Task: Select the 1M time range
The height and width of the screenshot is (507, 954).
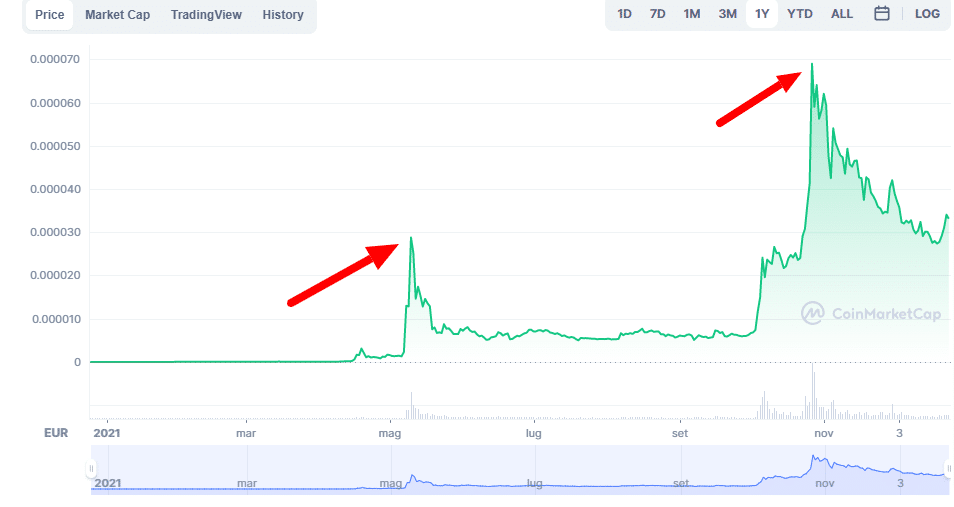Action: click(x=692, y=14)
